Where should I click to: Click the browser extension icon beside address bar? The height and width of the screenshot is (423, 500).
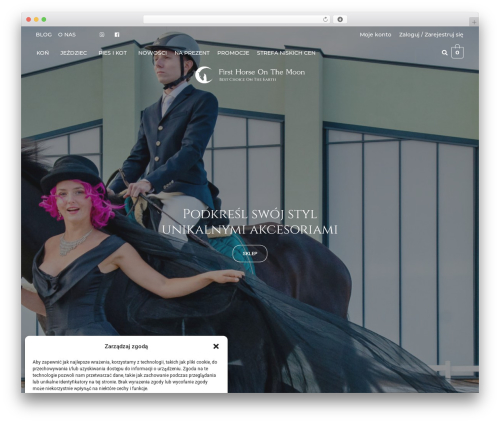(x=340, y=20)
